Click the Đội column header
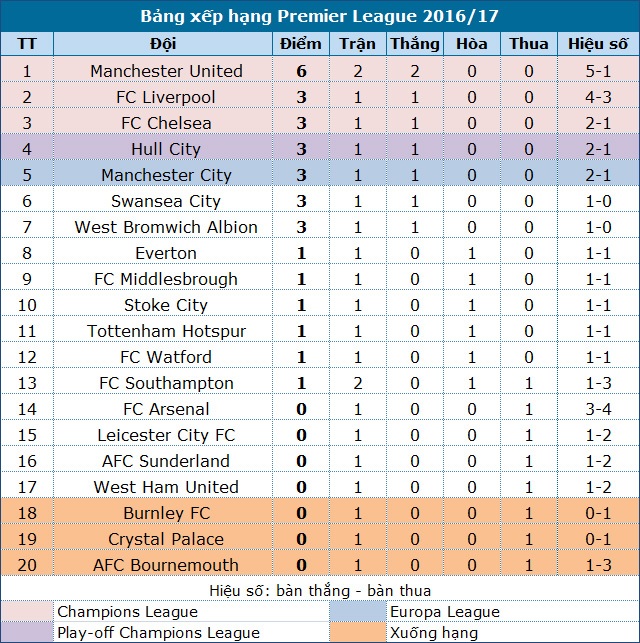This screenshot has width=640, height=643. tap(166, 44)
